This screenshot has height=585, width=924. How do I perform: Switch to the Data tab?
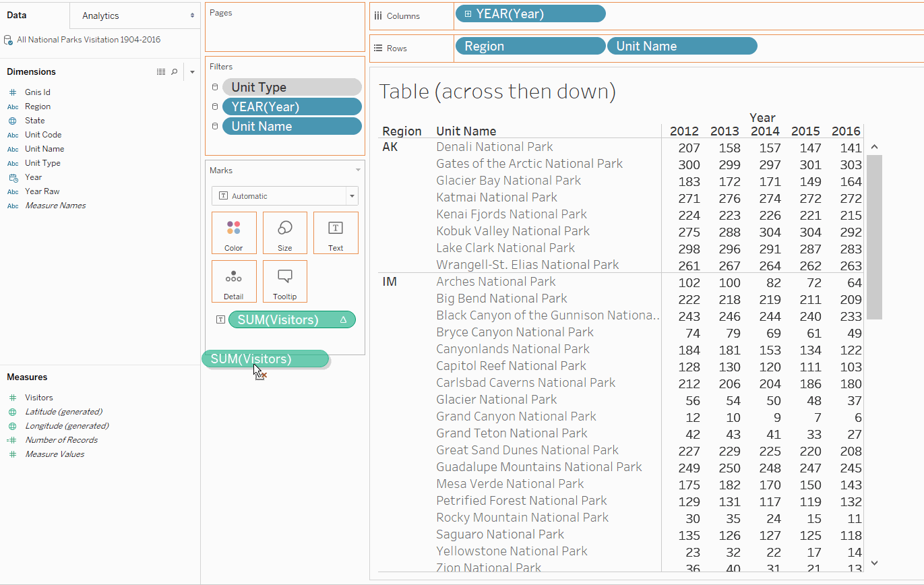pos(17,15)
